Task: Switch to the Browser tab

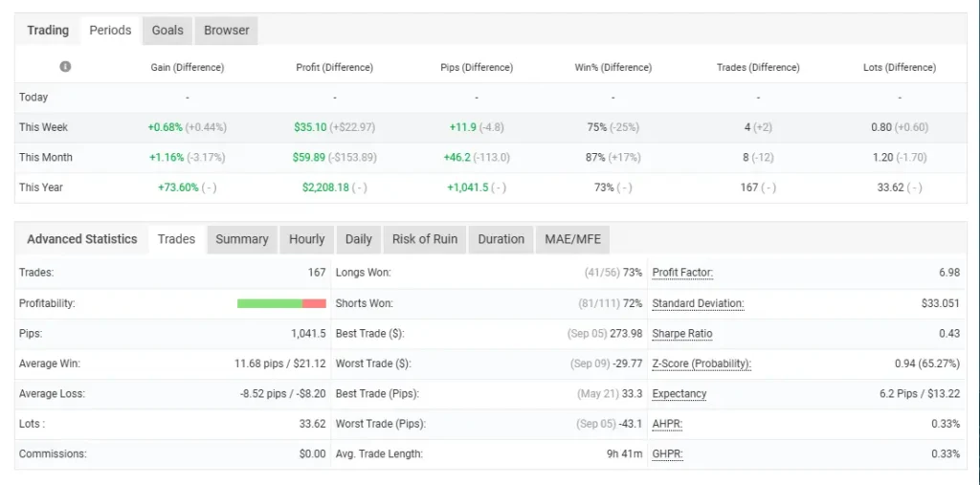Action: tap(227, 31)
